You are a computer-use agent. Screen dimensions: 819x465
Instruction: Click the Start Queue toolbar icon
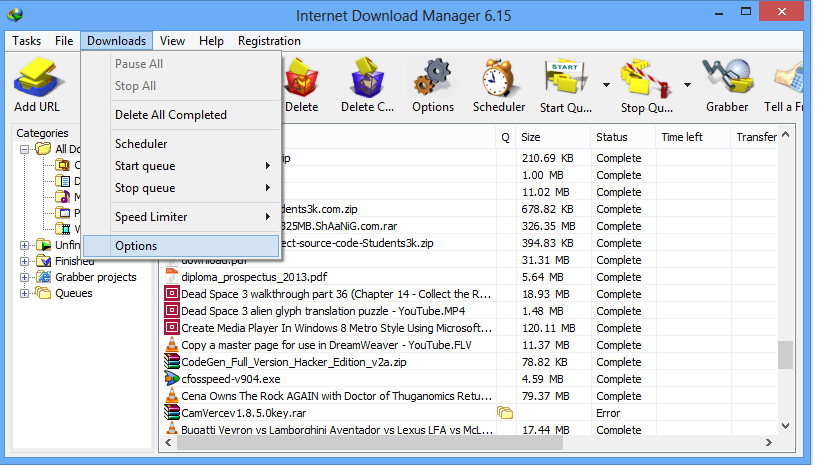point(566,79)
